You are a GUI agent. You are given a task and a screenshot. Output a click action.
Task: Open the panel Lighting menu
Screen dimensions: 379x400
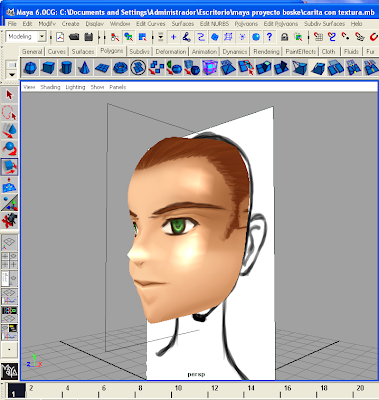pyautogui.click(x=75, y=87)
